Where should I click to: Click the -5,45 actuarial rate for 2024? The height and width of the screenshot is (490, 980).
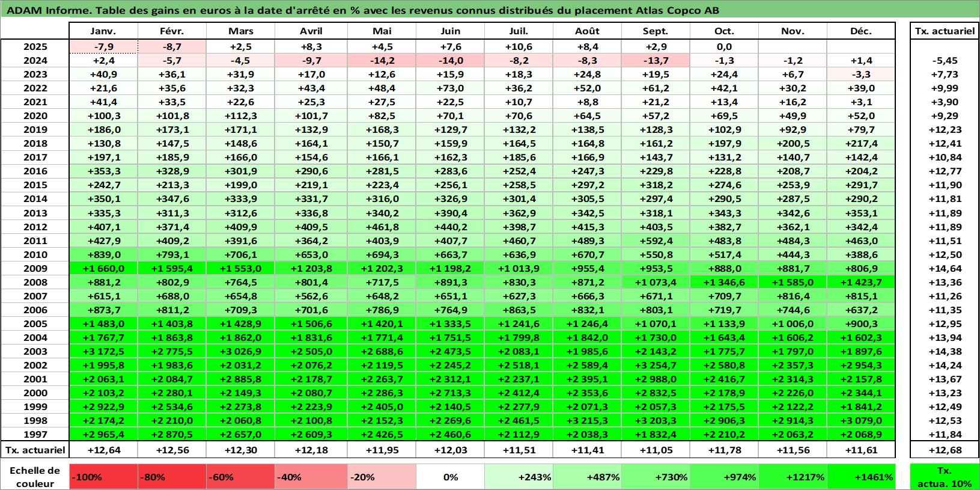tap(945, 60)
